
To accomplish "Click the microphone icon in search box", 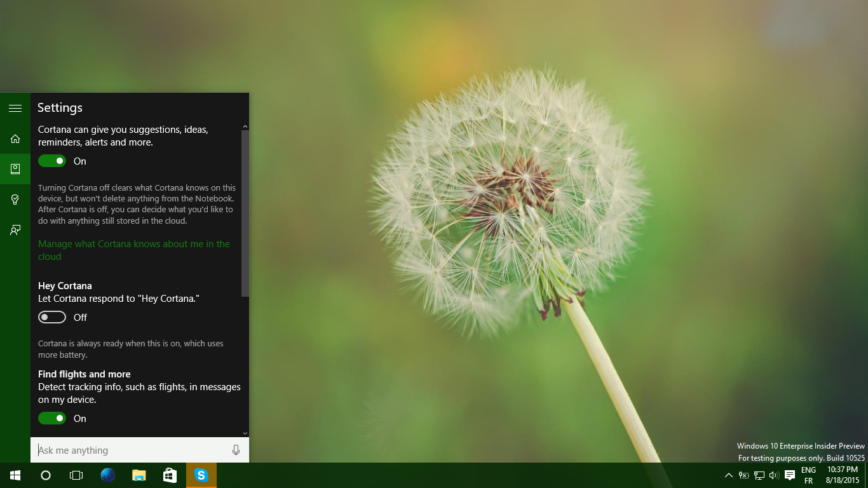I will [236, 450].
